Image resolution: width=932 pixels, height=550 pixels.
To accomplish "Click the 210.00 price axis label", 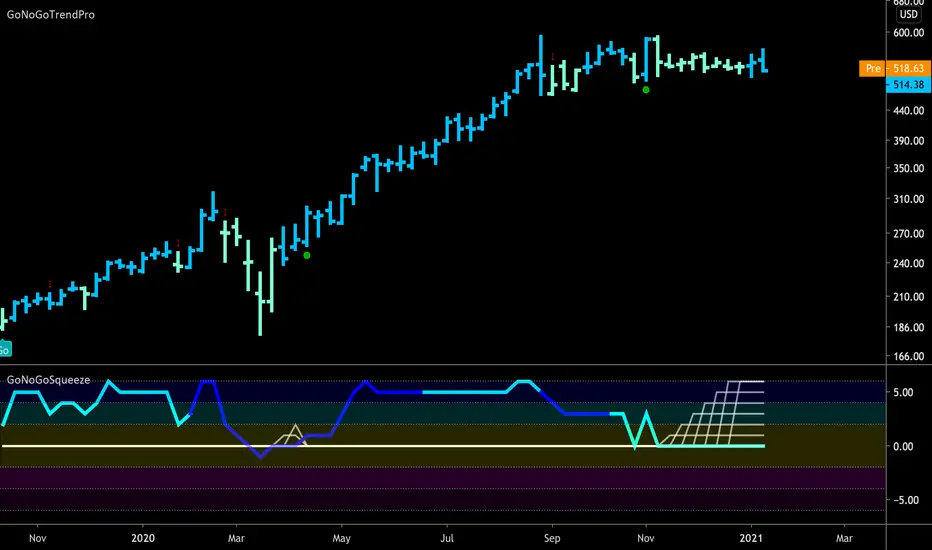I will pyautogui.click(x=908, y=297).
